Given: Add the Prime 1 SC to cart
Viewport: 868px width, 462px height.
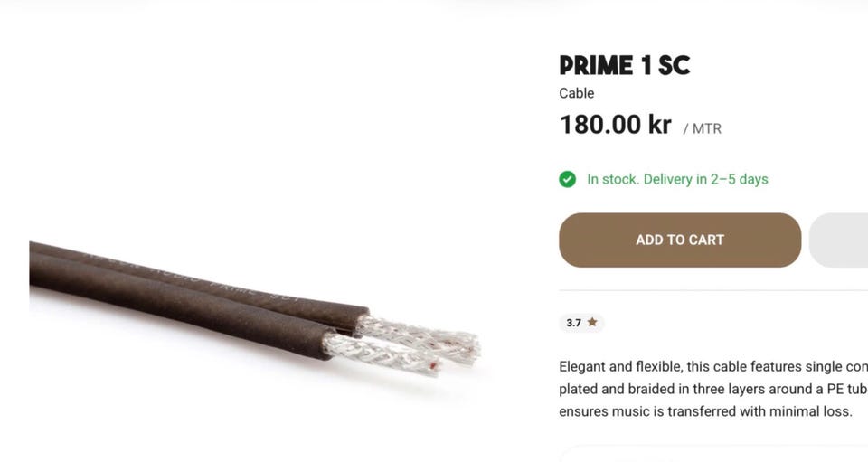Looking at the screenshot, I should (680, 240).
